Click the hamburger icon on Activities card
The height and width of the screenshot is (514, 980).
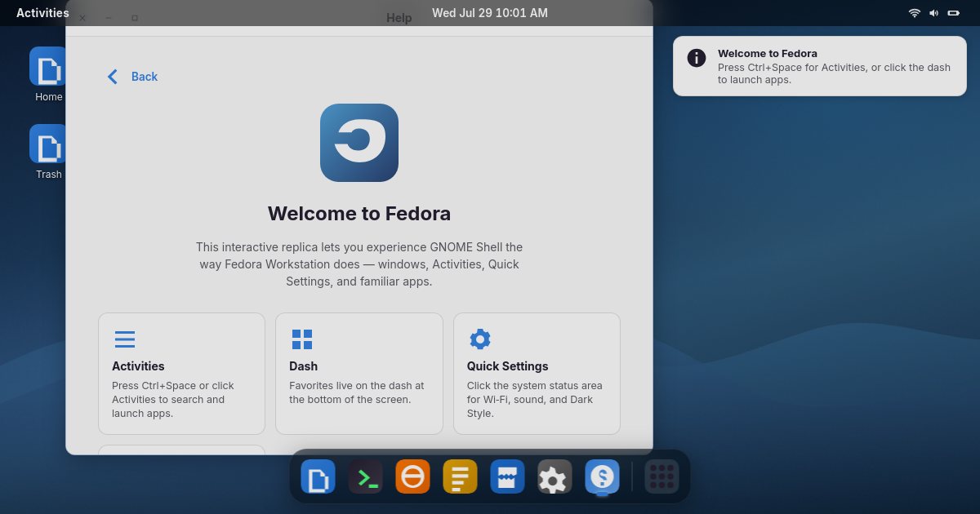click(125, 339)
